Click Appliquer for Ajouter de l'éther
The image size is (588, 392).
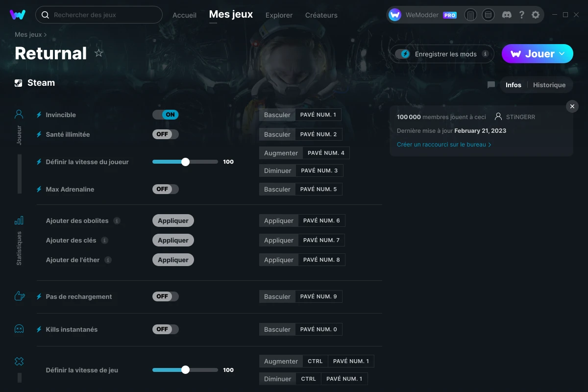[173, 260]
